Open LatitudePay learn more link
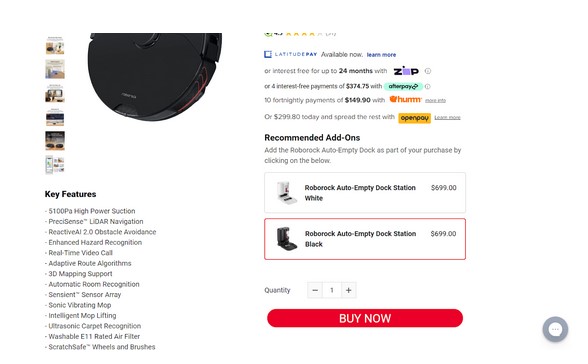588x364 pixels. [x=381, y=55]
